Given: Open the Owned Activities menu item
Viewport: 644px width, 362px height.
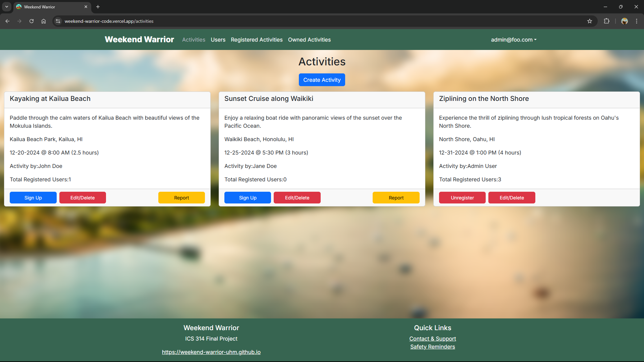Looking at the screenshot, I should point(309,40).
